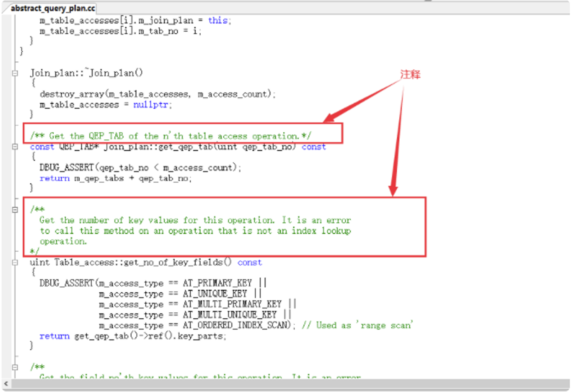Click the 'this' keyword in m_join_plan assignment
The width and height of the screenshot is (574, 392).
tap(217, 20)
